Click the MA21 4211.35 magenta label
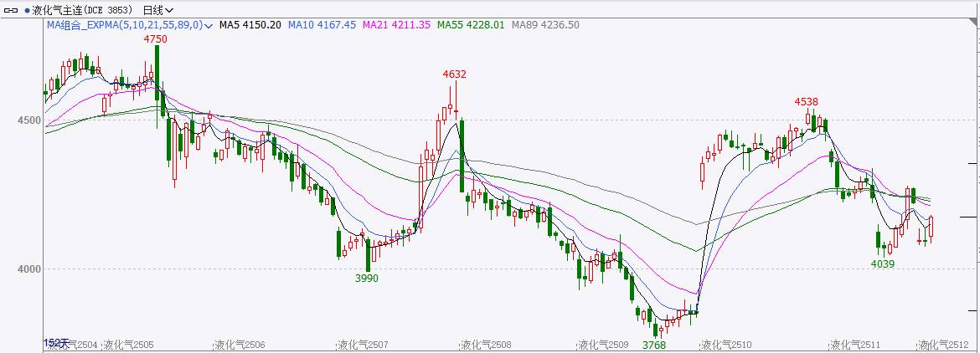980x353 pixels. click(396, 26)
